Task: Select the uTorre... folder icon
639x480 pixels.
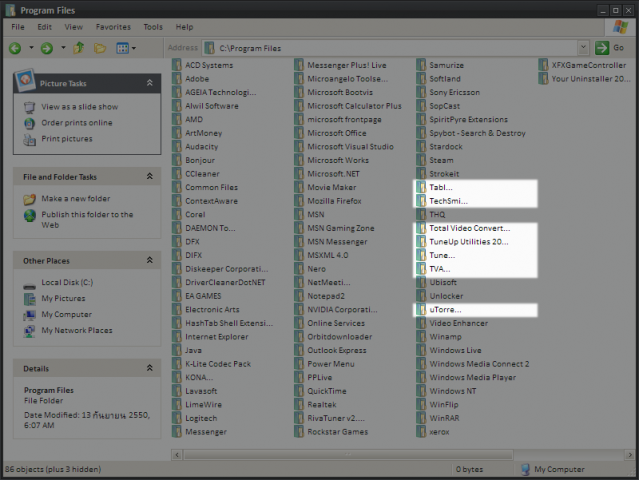Action: [x=421, y=309]
